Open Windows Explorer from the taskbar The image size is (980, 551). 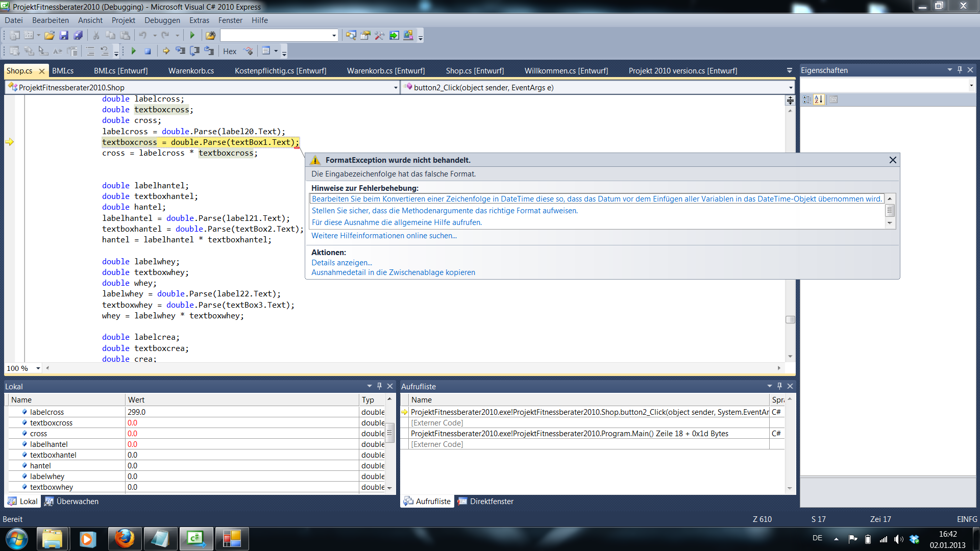[52, 539]
